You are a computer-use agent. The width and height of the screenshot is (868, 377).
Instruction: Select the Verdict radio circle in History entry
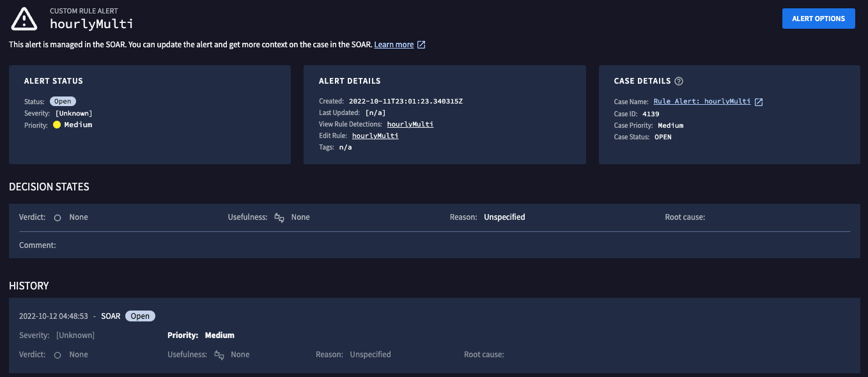click(x=58, y=355)
